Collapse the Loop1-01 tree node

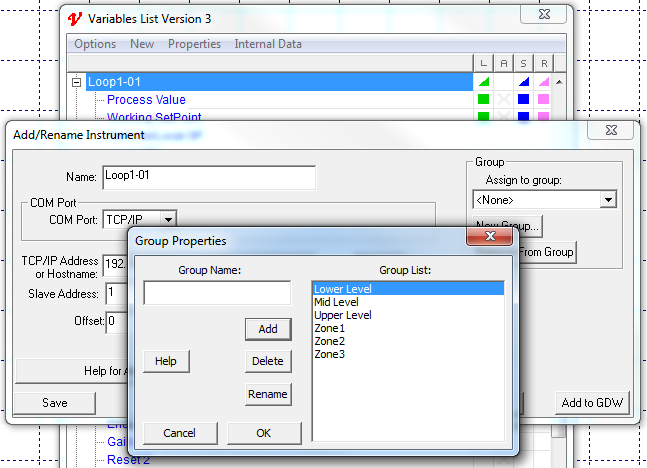click(x=77, y=82)
